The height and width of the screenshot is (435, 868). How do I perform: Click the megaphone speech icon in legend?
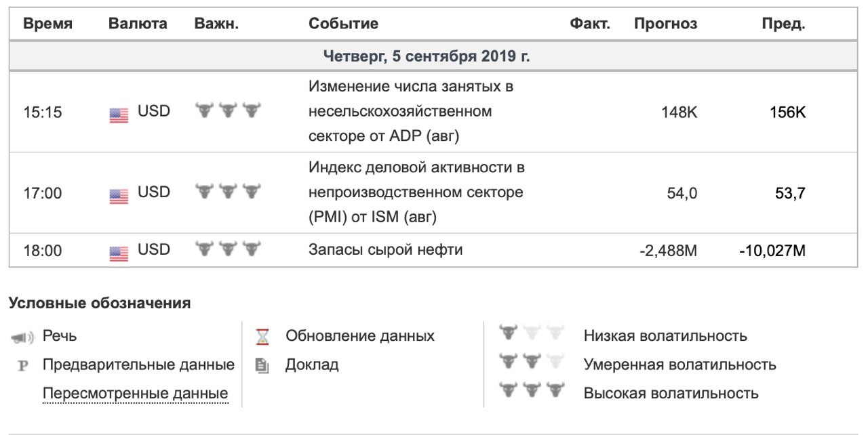pyautogui.click(x=23, y=337)
